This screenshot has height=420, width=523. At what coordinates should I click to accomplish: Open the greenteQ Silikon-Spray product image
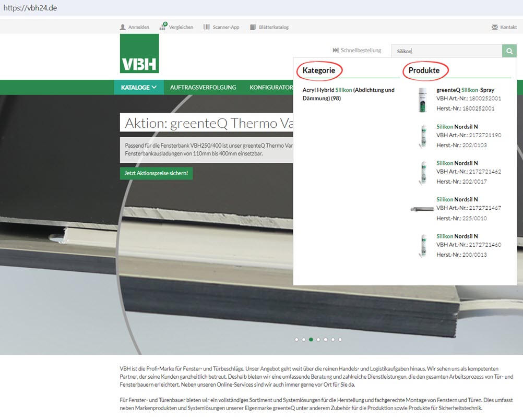click(x=423, y=100)
